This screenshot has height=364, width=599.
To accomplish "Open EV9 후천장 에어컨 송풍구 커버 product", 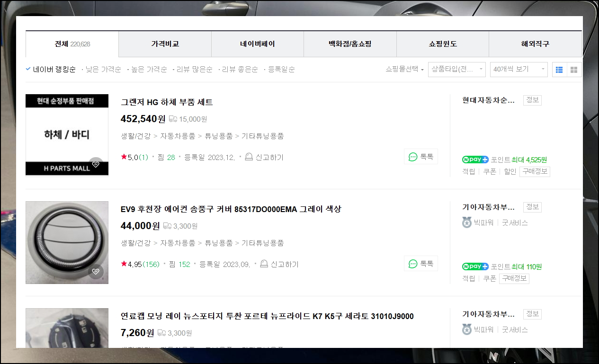I will [231, 209].
